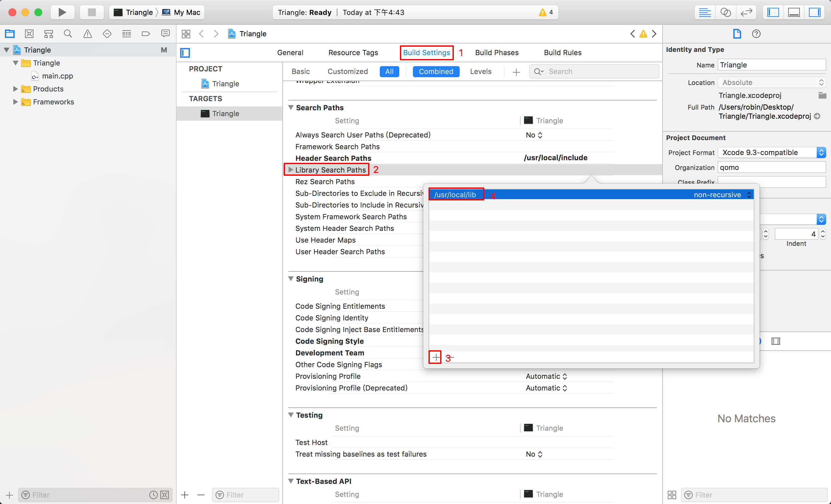Screen dimensions: 831x504
Task: Open the Find navigator magnifier icon
Action: tap(68, 34)
